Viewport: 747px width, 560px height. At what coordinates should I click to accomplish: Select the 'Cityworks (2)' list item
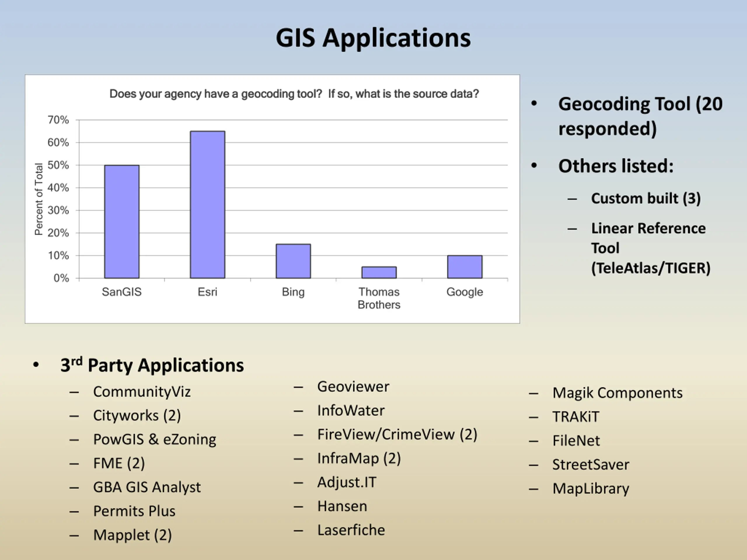(x=137, y=416)
